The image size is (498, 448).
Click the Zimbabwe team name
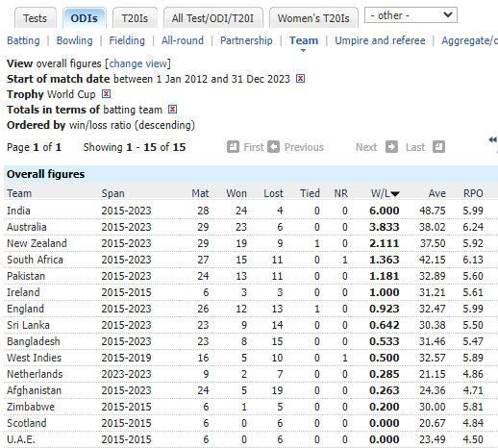[x=31, y=407]
